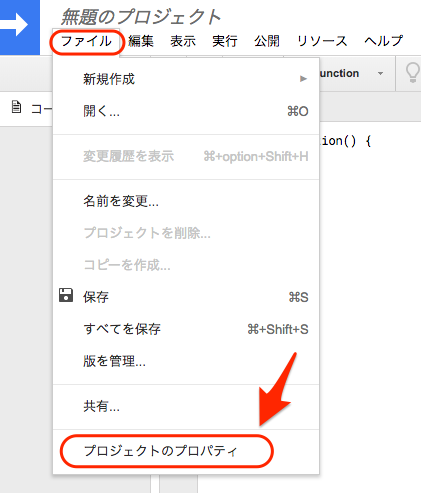Click 保存 with floppy disk icon
Screen dimensions: 421x493
[186, 297]
